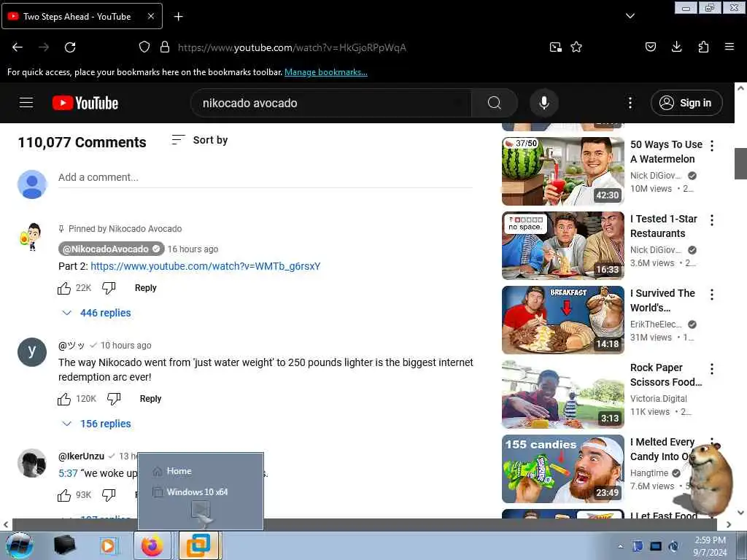Open picture-in-picture icon in address bar
The height and width of the screenshot is (560, 747).
555,47
